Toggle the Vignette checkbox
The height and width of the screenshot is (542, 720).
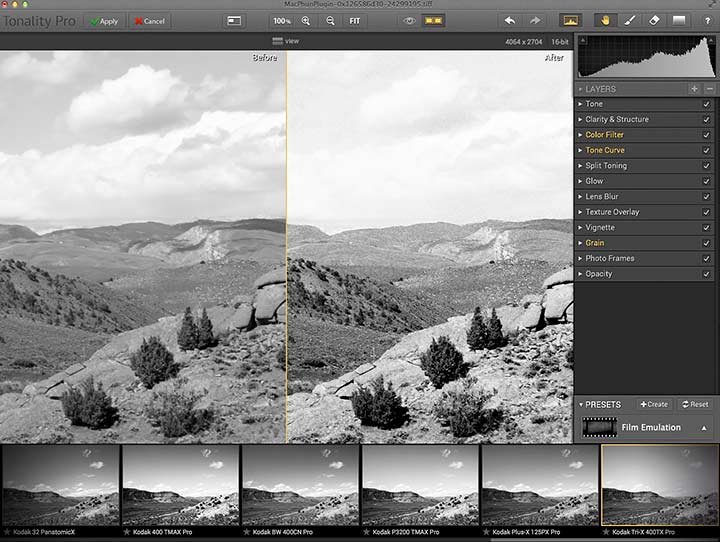(706, 228)
